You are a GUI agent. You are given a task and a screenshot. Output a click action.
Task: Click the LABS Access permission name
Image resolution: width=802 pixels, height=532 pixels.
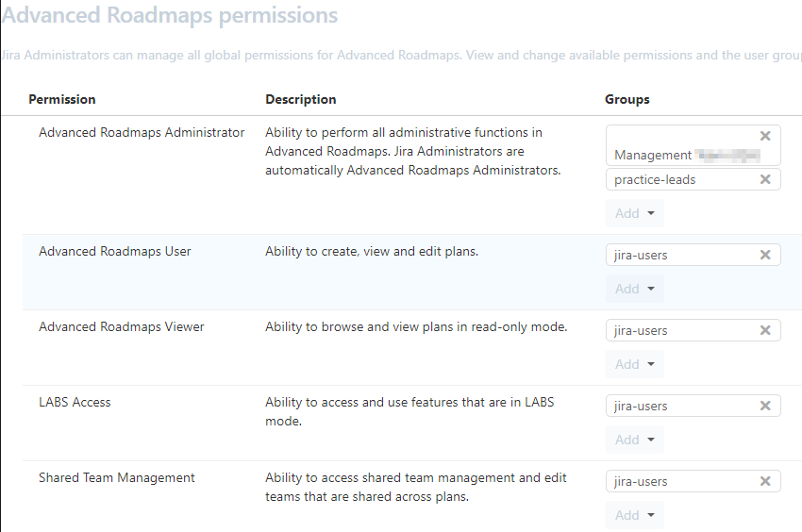pyautogui.click(x=75, y=402)
